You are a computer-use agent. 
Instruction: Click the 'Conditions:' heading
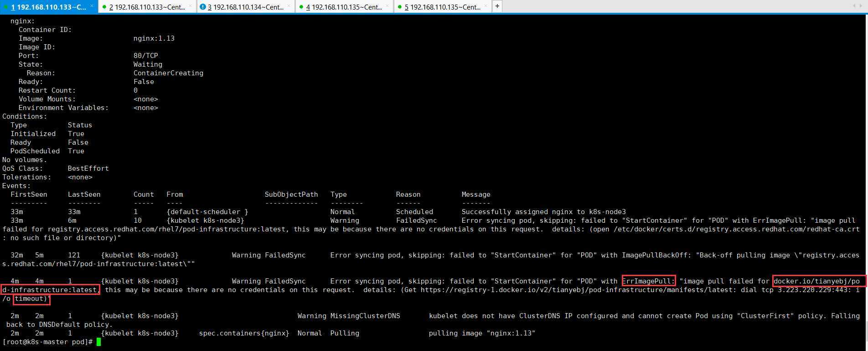25,116
